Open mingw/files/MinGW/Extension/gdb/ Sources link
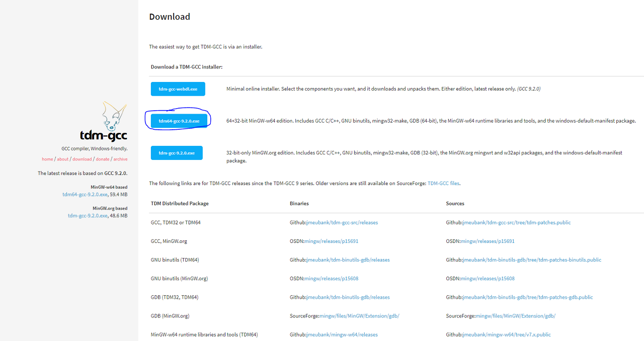This screenshot has width=644, height=341. point(515,316)
